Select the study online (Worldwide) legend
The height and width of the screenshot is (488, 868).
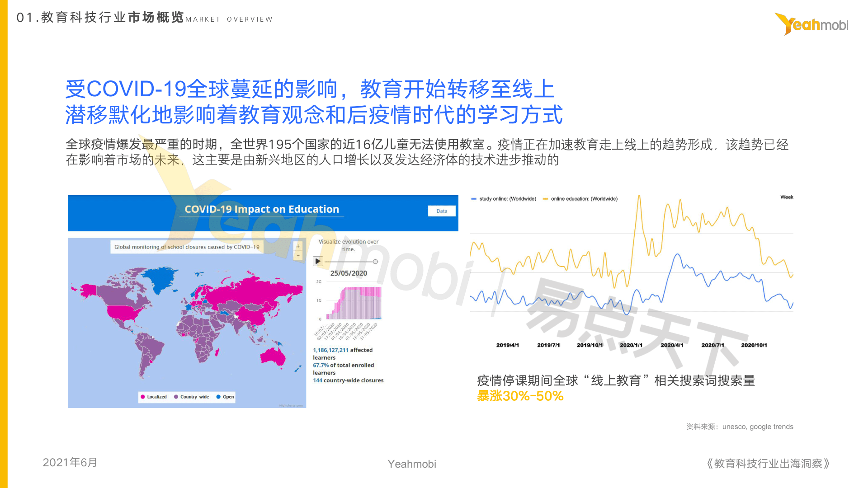(x=504, y=199)
